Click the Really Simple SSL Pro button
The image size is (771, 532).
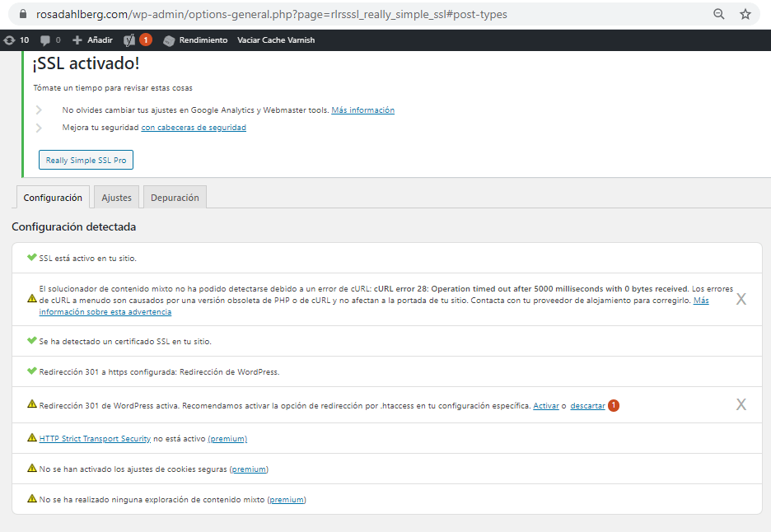pos(86,160)
